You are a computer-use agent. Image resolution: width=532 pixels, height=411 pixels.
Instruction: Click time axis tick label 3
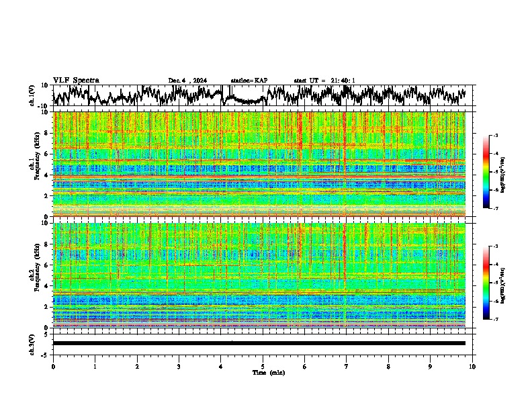179,367
